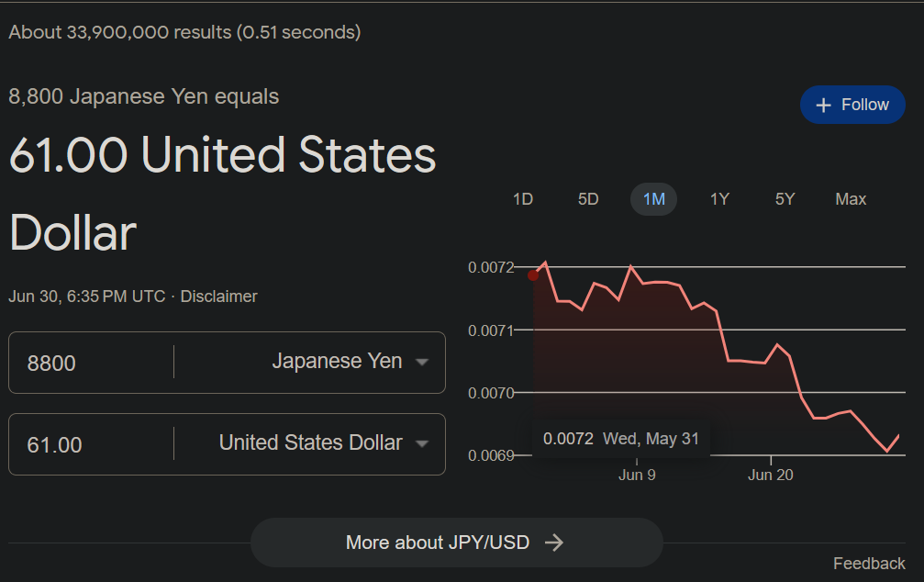924x582 pixels.
Task: Select the 1D chart range tab
Action: point(523,199)
